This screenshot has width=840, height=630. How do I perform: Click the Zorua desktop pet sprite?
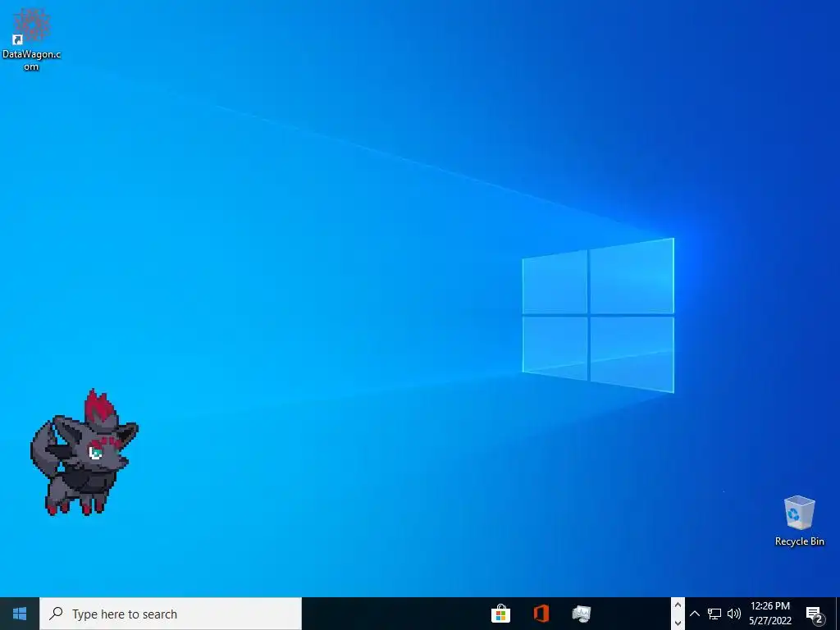pos(84,453)
